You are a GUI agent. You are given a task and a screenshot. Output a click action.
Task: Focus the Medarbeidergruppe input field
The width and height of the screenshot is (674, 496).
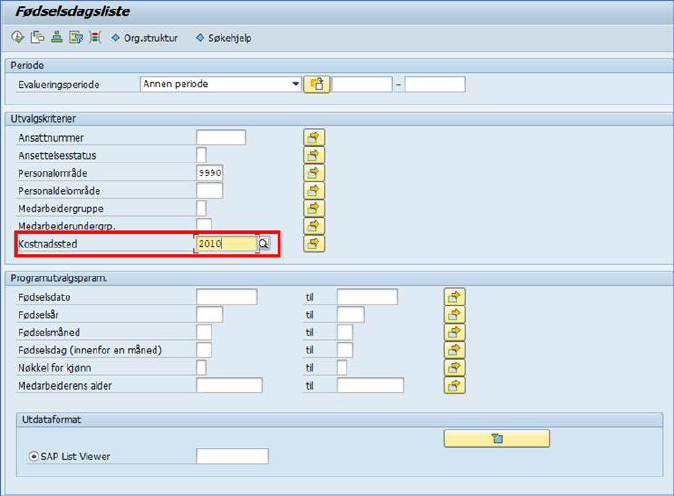(201, 208)
